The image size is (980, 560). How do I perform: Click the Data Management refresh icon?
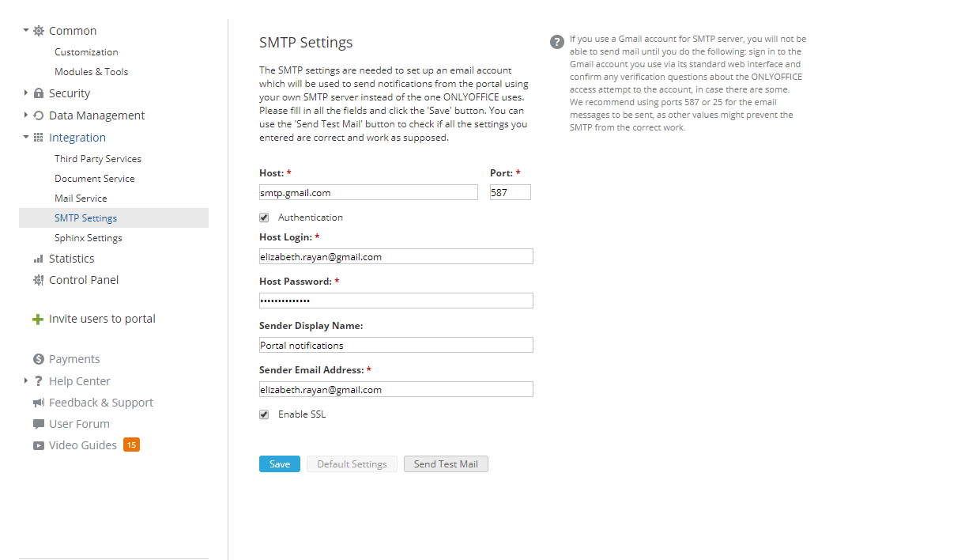pos(39,115)
